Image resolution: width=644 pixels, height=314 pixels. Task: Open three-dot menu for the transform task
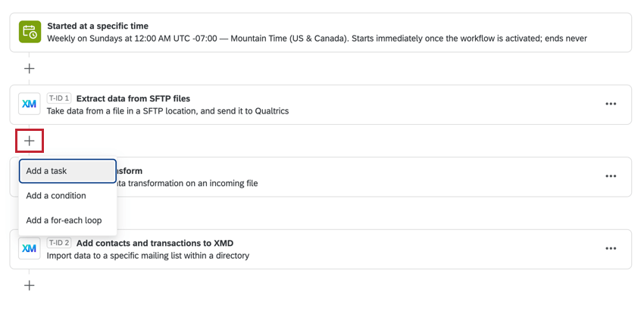pos(611,176)
